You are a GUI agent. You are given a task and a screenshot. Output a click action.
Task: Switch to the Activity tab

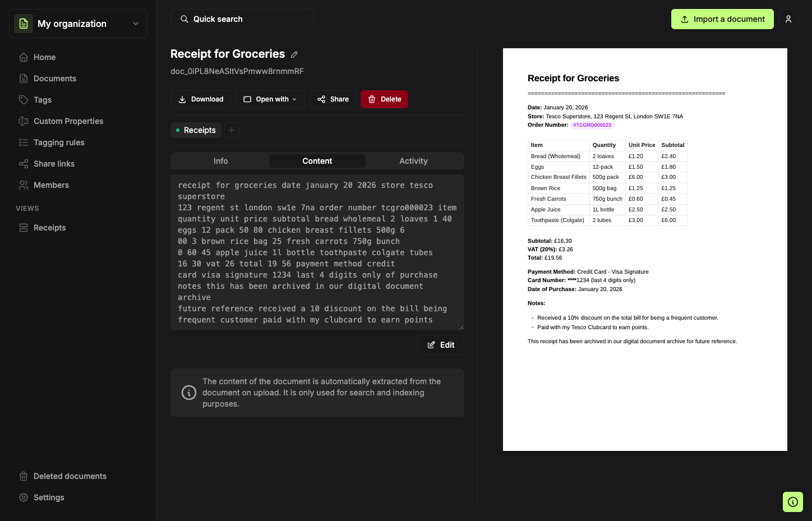coord(414,161)
